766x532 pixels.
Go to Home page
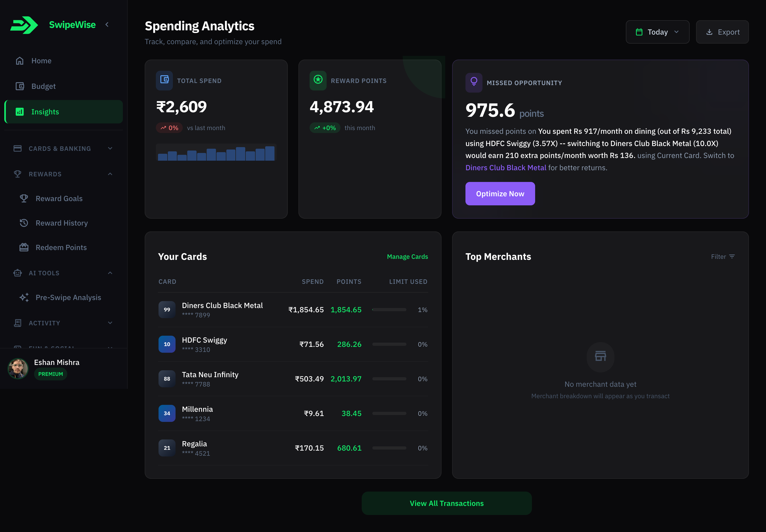[x=63, y=61]
